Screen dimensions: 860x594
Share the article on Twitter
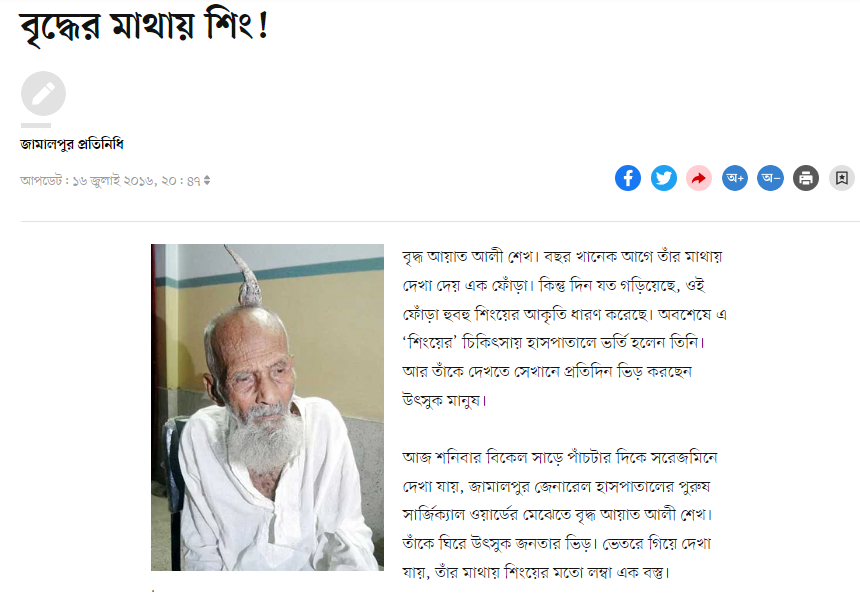(x=664, y=178)
